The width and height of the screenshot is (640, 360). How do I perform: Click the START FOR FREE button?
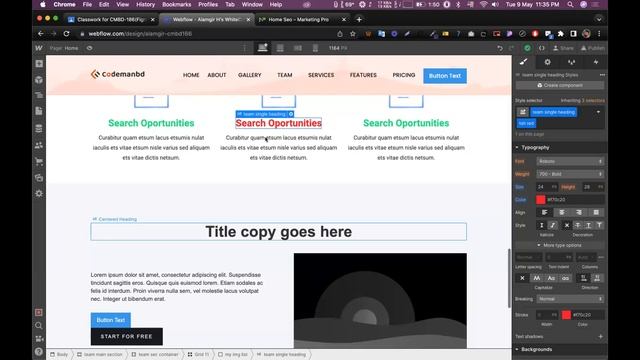point(127,336)
